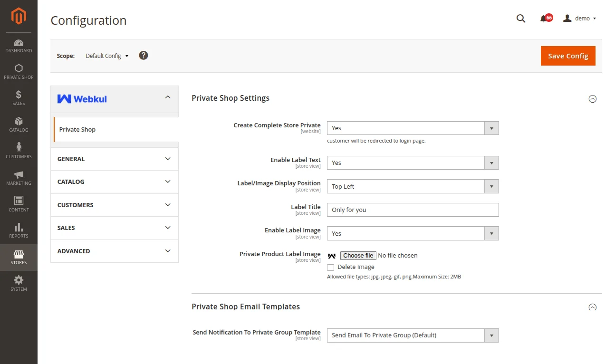The height and width of the screenshot is (364, 615).
Task: Open Label/Image Display Position dropdown
Action: pos(413,187)
